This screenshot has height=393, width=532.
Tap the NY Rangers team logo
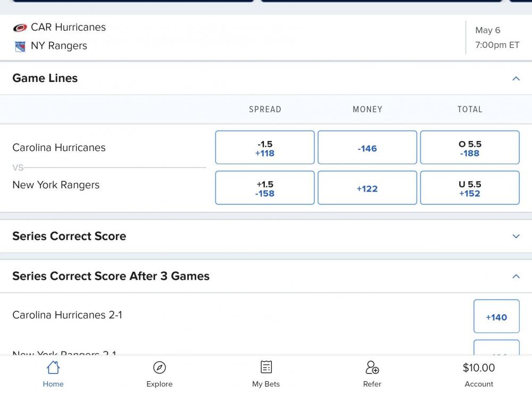(20, 47)
